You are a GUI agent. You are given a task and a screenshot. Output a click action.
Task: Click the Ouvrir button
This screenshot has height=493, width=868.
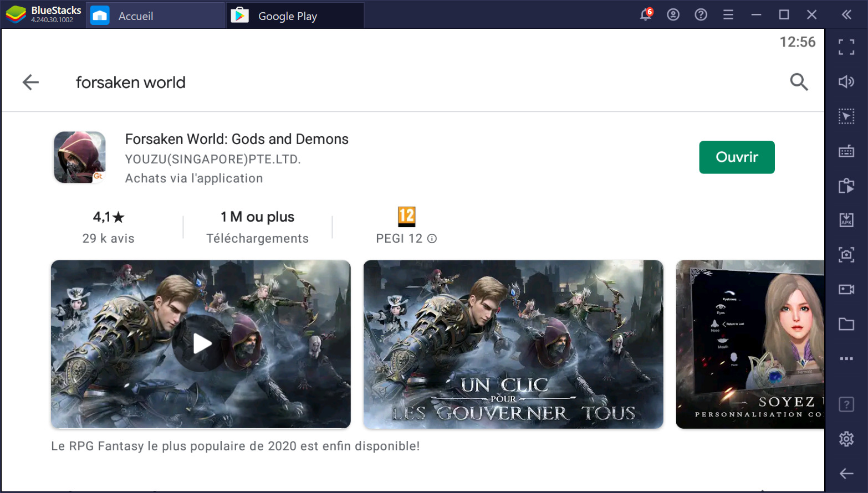pos(737,157)
